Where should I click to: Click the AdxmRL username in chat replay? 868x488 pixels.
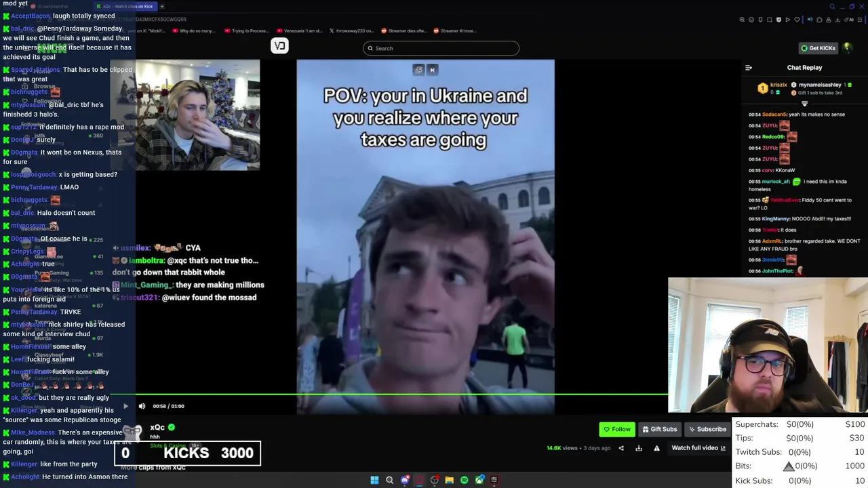(772, 241)
